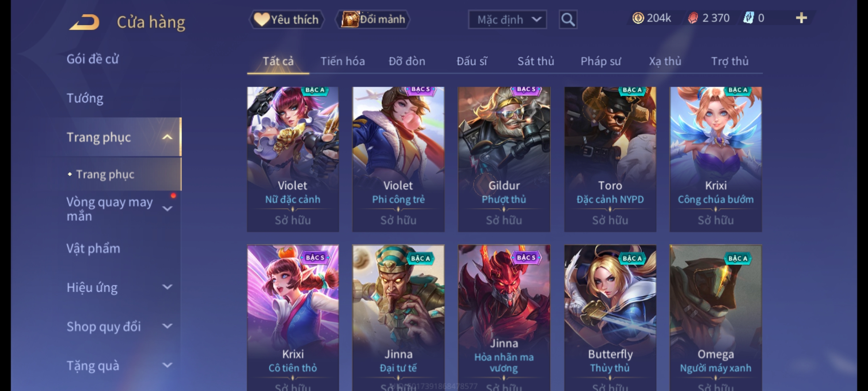This screenshot has height=391, width=868.
Task: Tap the blue voucher currency icon
Action: [748, 18]
